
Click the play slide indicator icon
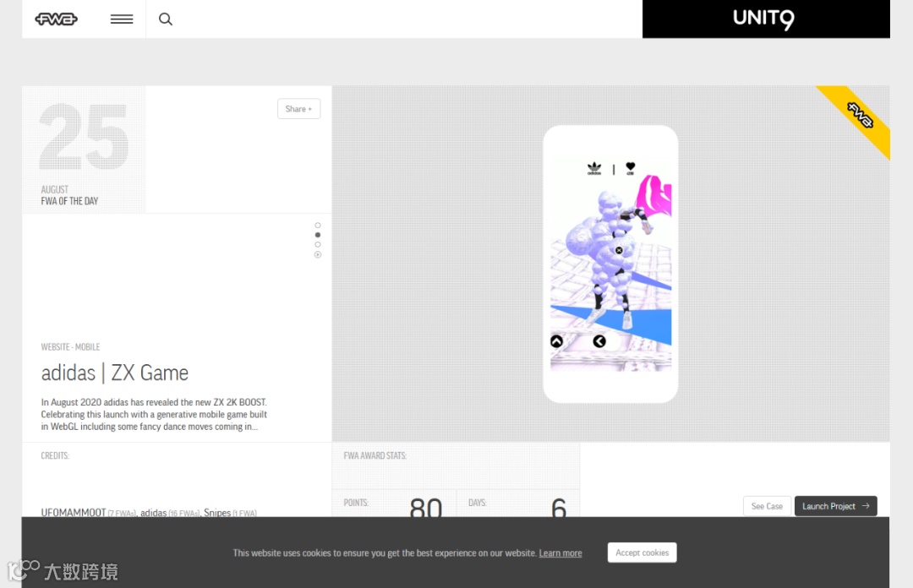[318, 255]
